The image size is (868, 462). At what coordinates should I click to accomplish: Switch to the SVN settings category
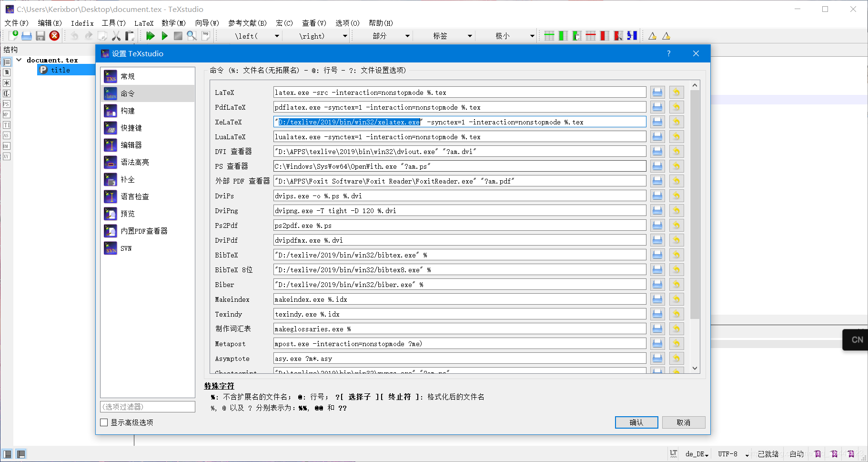click(125, 248)
